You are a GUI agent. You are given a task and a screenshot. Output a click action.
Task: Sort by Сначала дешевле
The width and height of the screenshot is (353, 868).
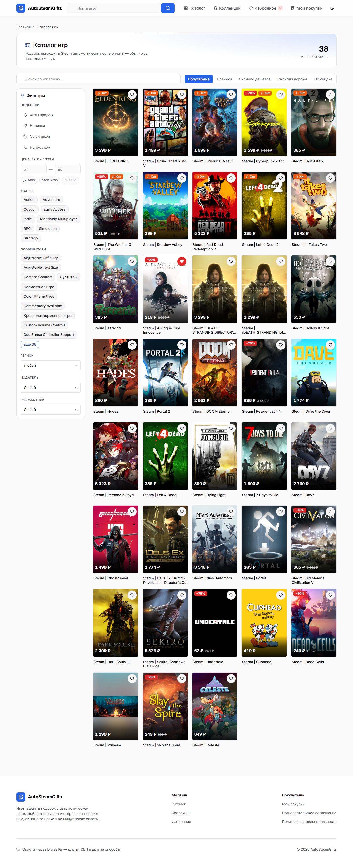pyautogui.click(x=255, y=79)
